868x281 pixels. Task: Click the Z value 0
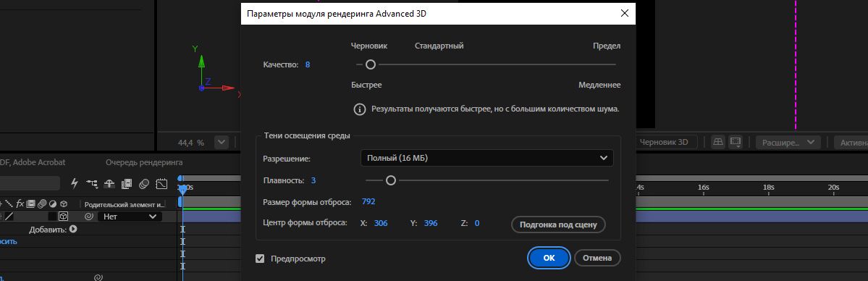[476, 223]
